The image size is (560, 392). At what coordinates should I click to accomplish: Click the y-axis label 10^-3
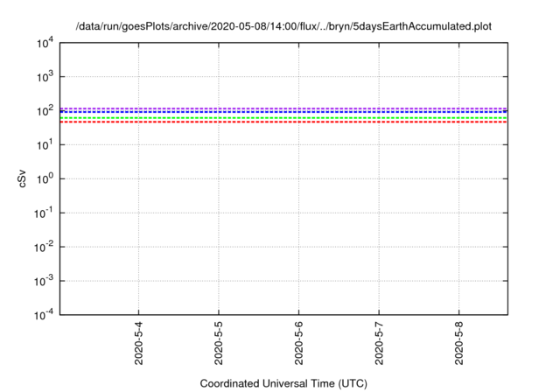point(44,282)
